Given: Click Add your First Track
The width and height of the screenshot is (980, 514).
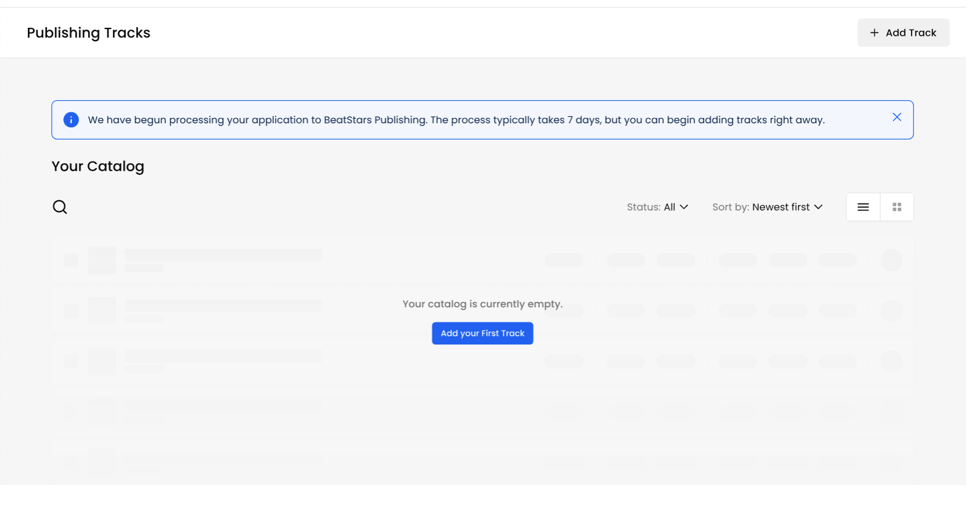Looking at the screenshot, I should point(482,333).
